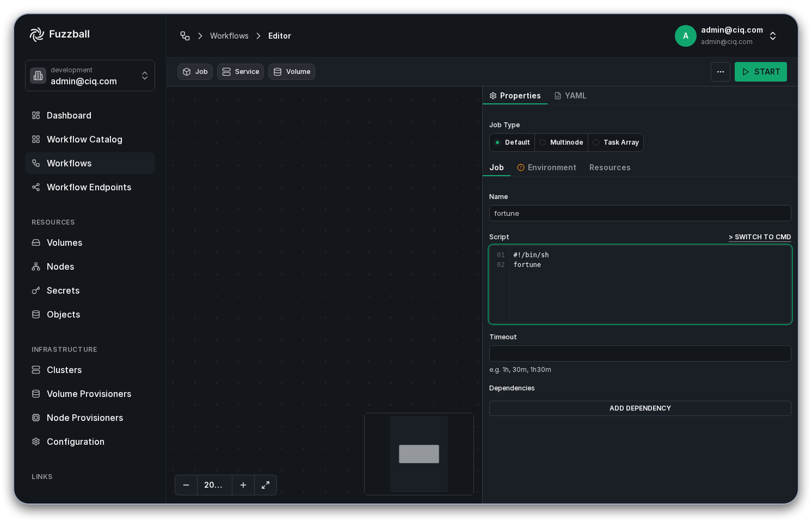Select the Default job type
Screen dimensions: 812x522
512,142
